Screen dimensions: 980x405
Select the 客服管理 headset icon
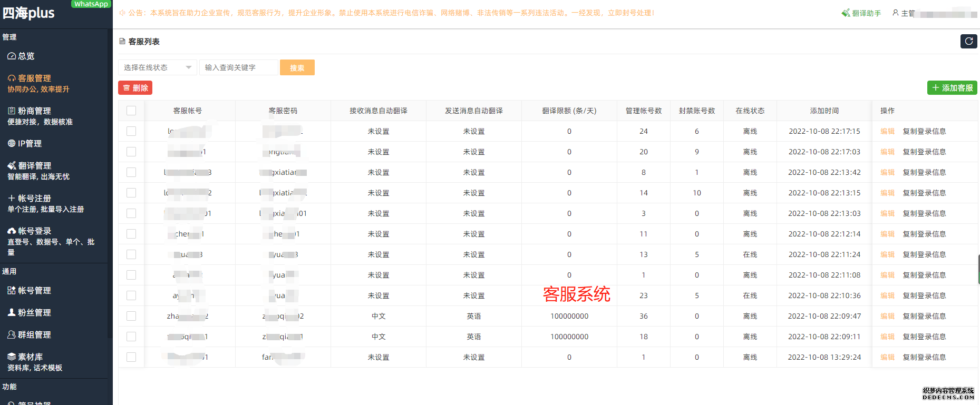12,78
